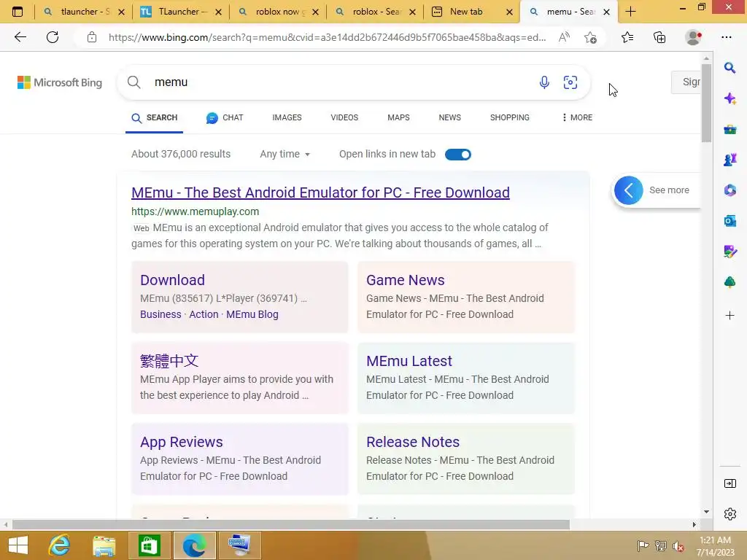This screenshot has height=560, width=747.
Task: Switch to the SHOPPING tab
Action: [510, 117]
